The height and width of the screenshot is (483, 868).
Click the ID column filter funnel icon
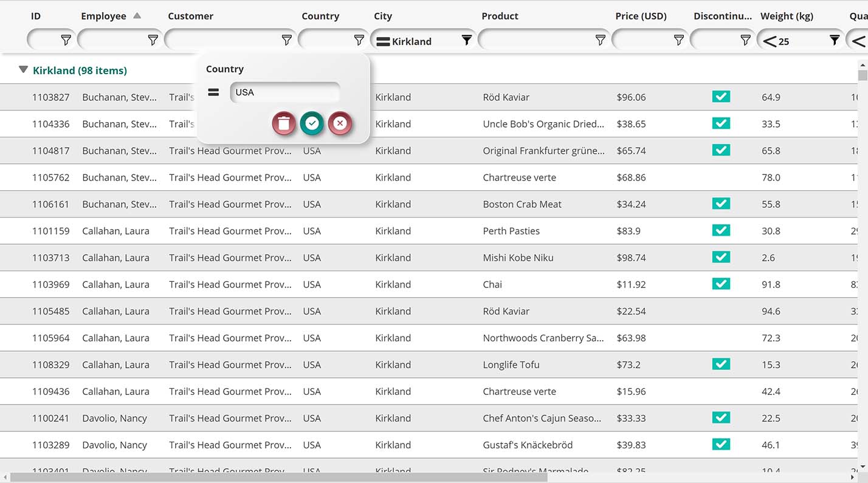click(x=66, y=41)
